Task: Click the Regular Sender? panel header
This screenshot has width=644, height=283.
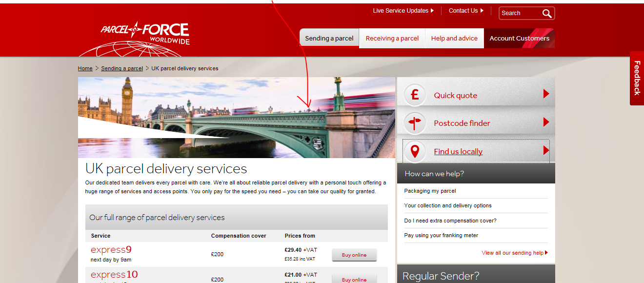Action: coord(476,274)
